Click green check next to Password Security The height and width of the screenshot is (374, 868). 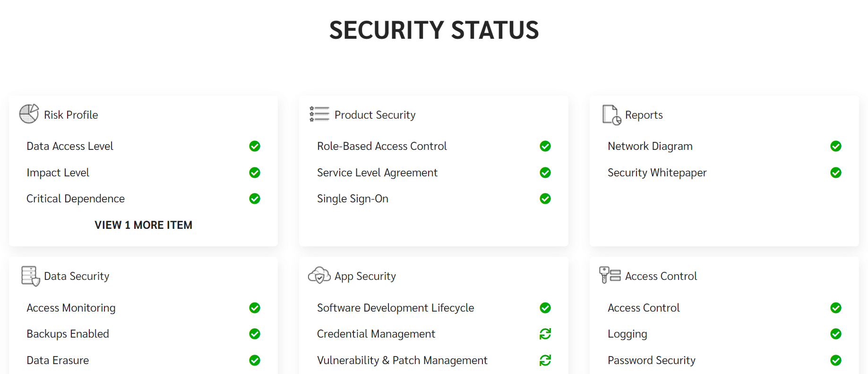coord(836,360)
